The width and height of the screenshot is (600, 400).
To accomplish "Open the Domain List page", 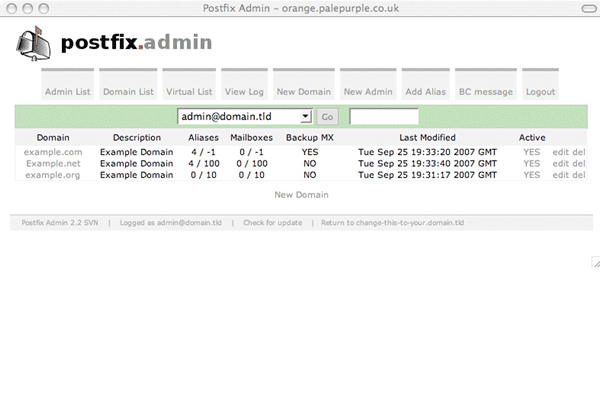I will (128, 91).
